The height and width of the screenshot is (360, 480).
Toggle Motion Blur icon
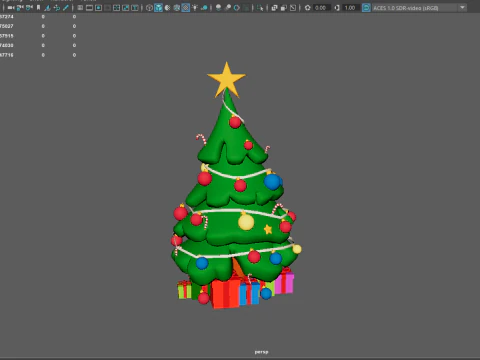point(228,8)
